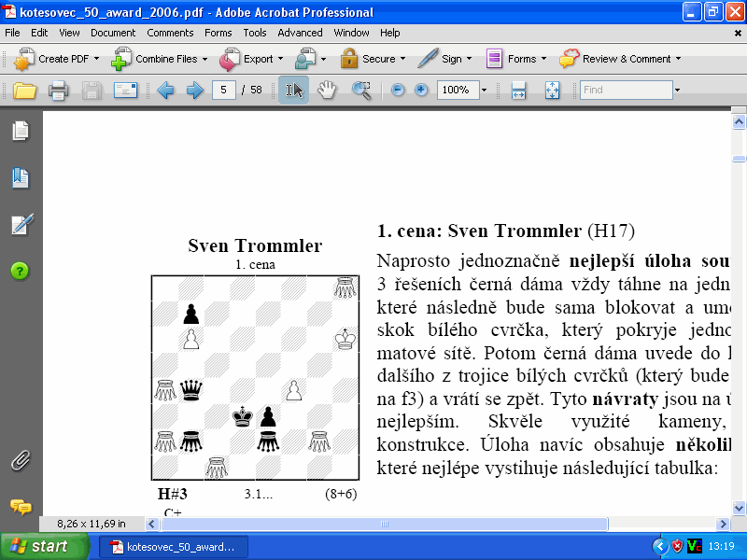Open the Advanced menu
This screenshot has width=747, height=560.
300,33
